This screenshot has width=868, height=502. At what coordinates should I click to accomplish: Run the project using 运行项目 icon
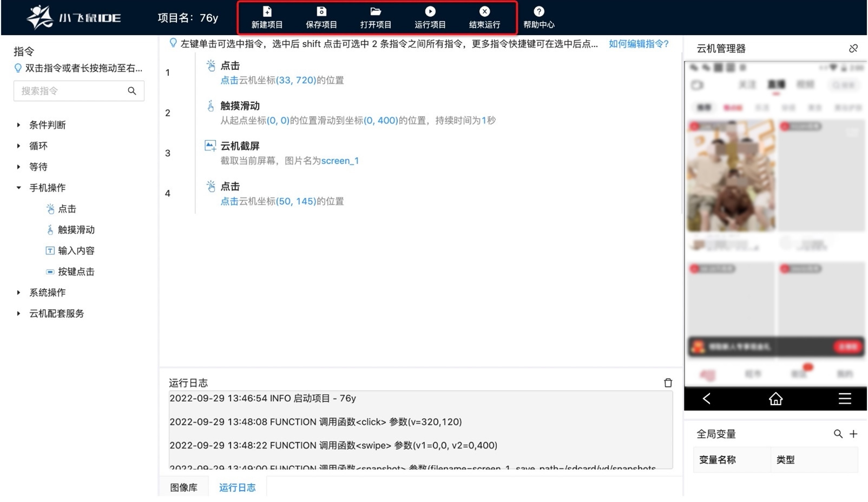(x=429, y=17)
